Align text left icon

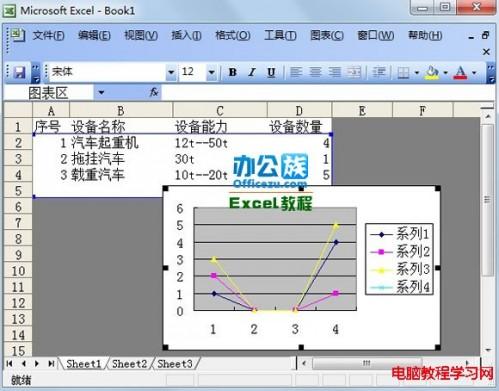click(296, 72)
